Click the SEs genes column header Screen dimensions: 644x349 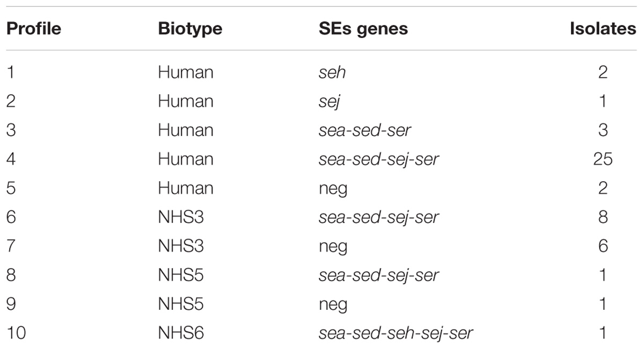[363, 29]
